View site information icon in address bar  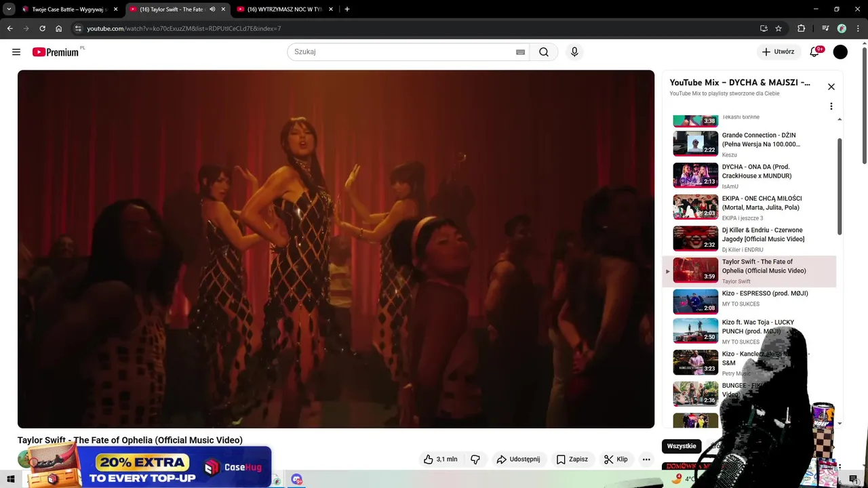78,28
